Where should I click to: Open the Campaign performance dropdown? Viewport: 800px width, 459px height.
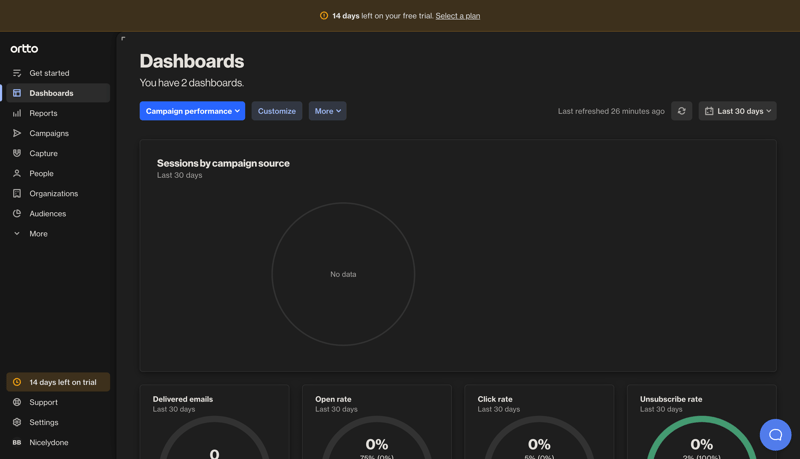click(192, 111)
